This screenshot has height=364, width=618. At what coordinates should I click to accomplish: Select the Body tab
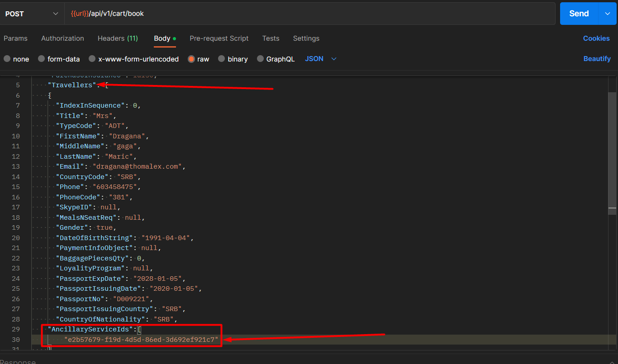point(165,38)
